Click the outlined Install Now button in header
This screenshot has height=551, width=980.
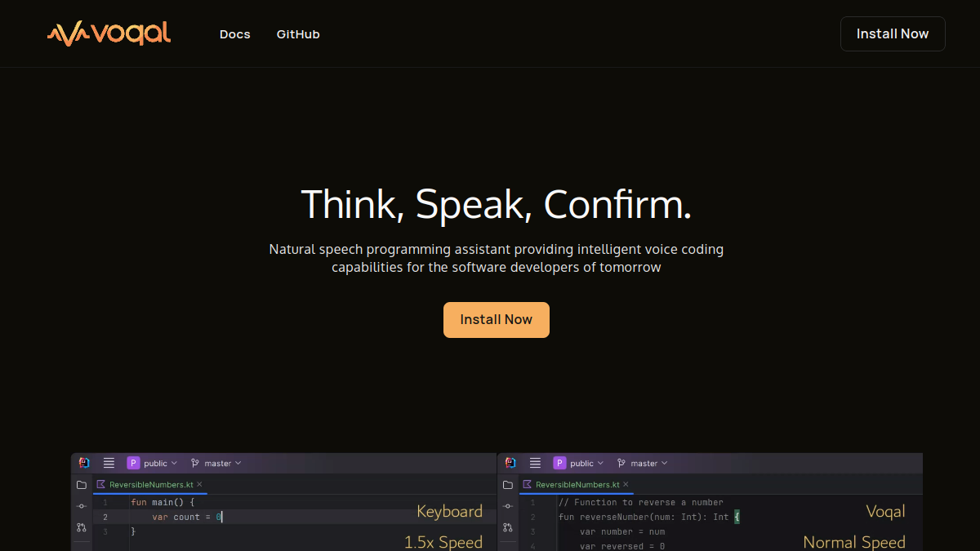click(893, 34)
